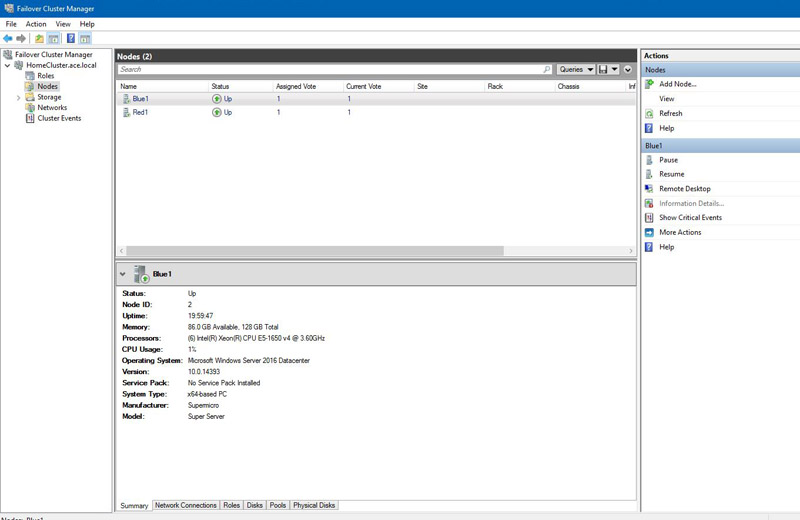Switch to the Pools tab
Viewport: 800px width, 520px height.
278,505
